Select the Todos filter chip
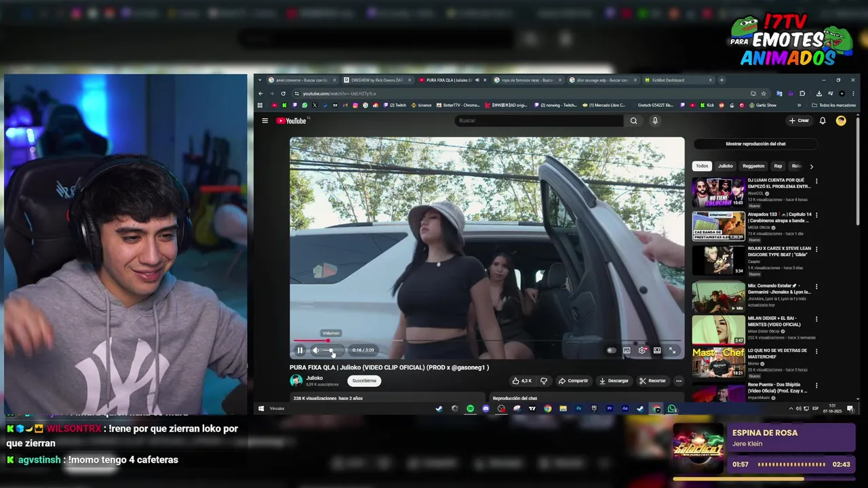868x488 pixels. click(x=702, y=166)
